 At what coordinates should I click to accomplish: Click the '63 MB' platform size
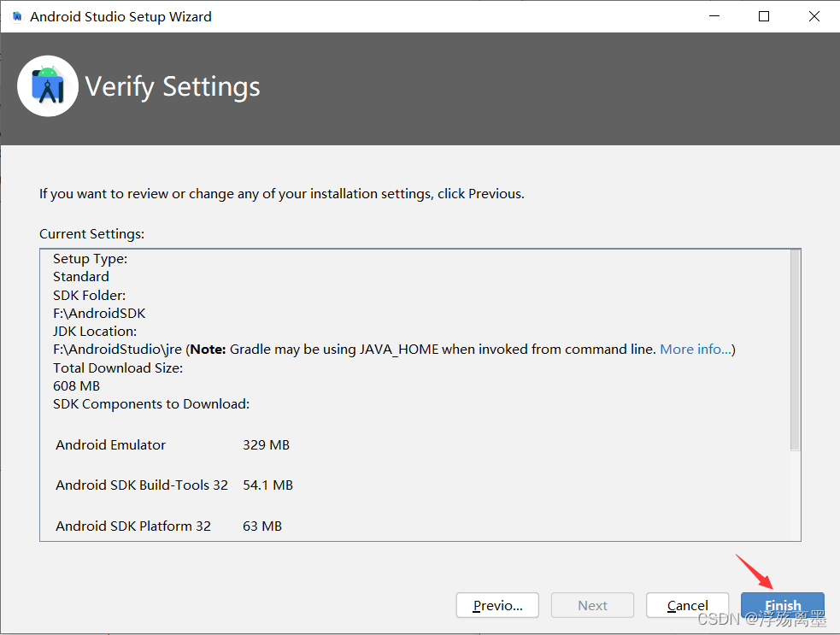262,526
